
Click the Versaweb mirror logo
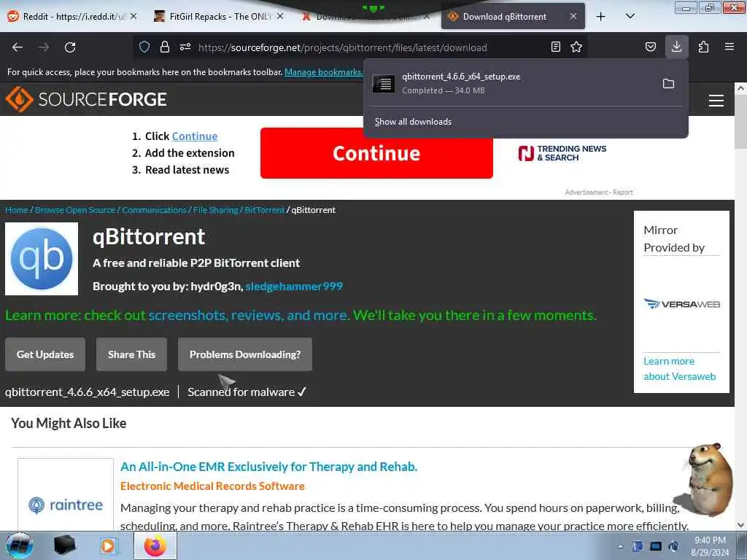[x=682, y=304]
